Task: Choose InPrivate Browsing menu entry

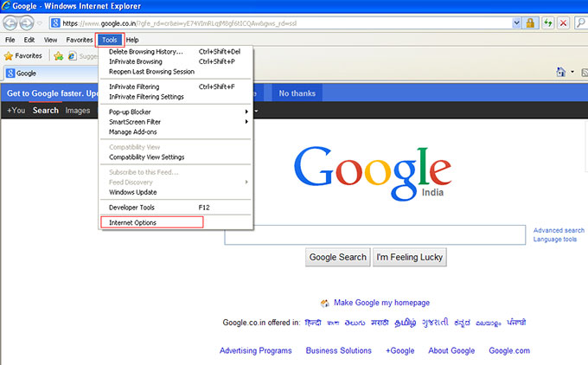Action: 176,61
